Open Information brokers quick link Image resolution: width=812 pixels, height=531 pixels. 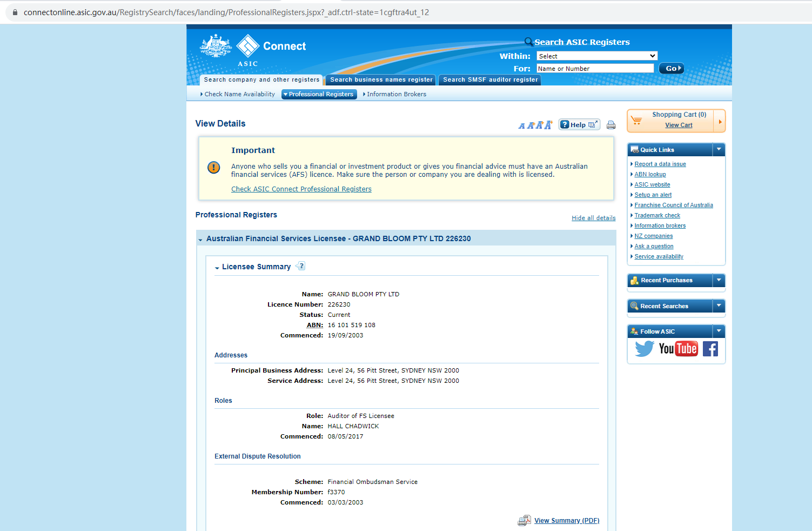click(x=660, y=225)
